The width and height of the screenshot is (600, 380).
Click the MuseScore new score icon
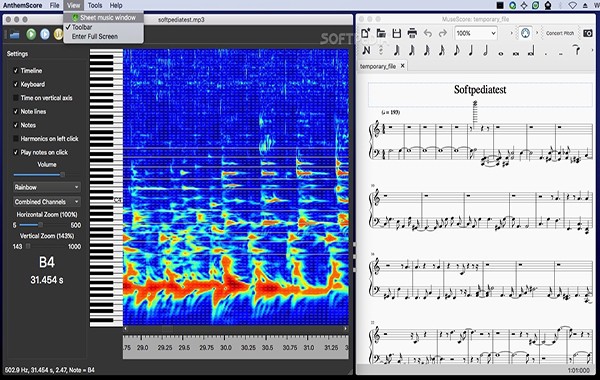[365, 33]
